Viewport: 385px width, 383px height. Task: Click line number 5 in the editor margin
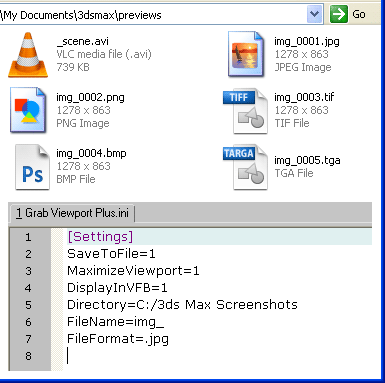click(x=28, y=305)
